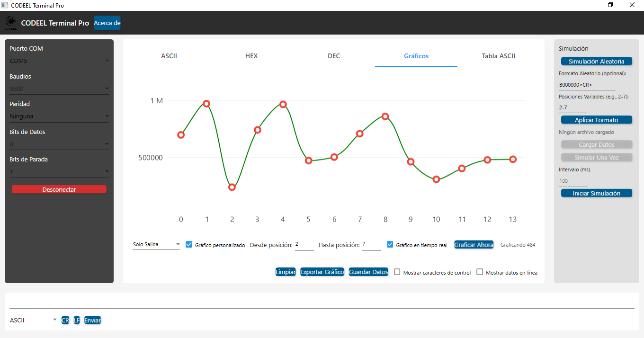The image size is (644, 338).
Task: Switch to the HEX tab
Action: coord(251,56)
